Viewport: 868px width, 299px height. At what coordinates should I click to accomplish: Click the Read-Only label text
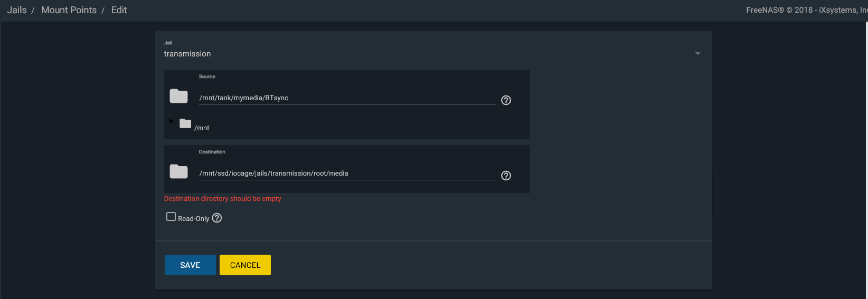[x=193, y=218]
